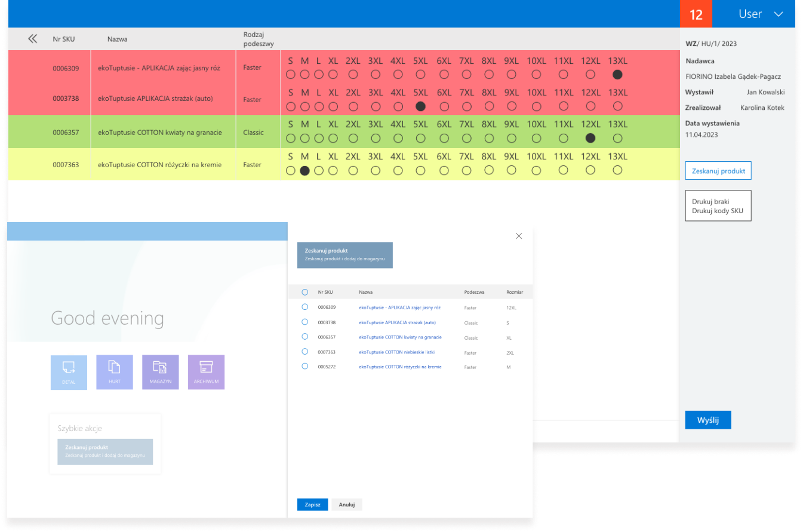Screen dimensions: 803x532
Task: Select the row for SKU 0005272 in dialog
Action: click(x=304, y=367)
